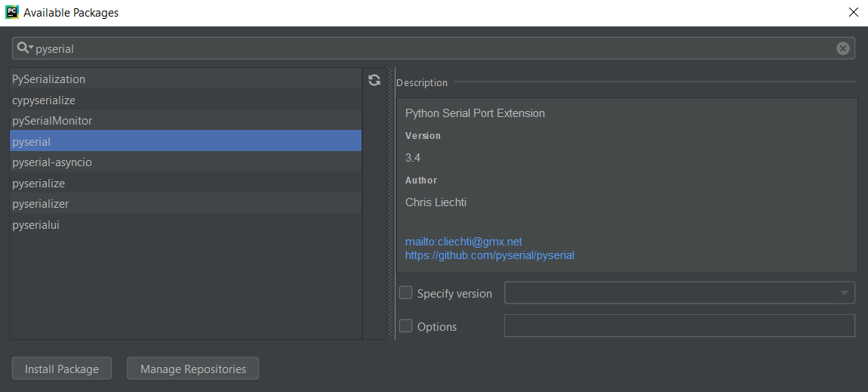Open the pyserial GitHub link
868x392 pixels.
tap(489, 255)
